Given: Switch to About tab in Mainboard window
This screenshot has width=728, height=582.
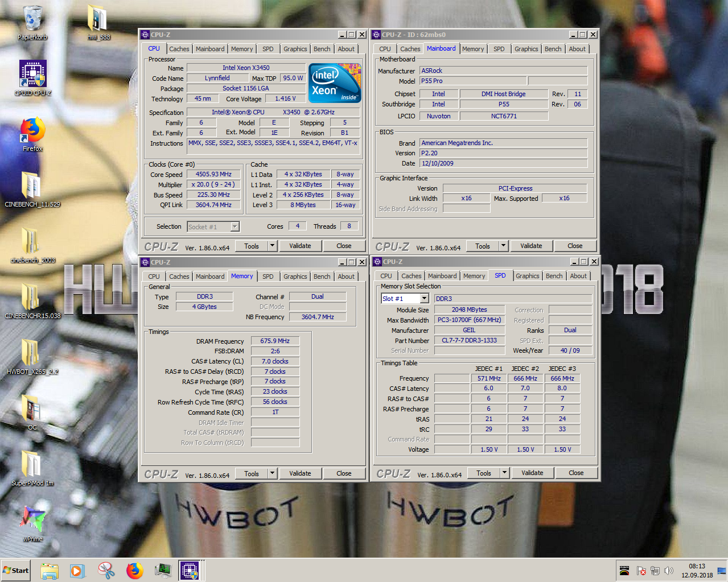Looking at the screenshot, I should tap(577, 49).
